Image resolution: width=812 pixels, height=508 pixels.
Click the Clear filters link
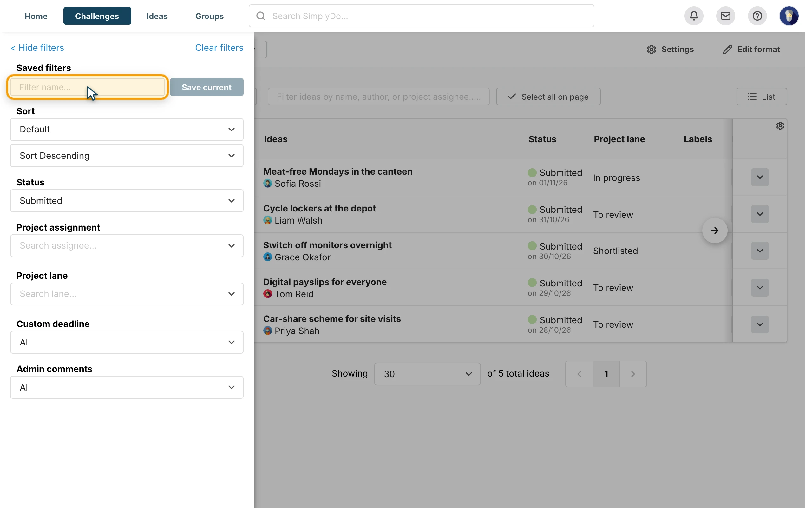(x=219, y=48)
